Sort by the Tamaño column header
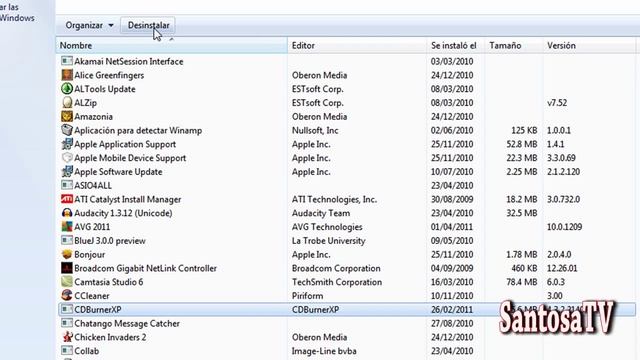640x360 pixels. click(514, 45)
